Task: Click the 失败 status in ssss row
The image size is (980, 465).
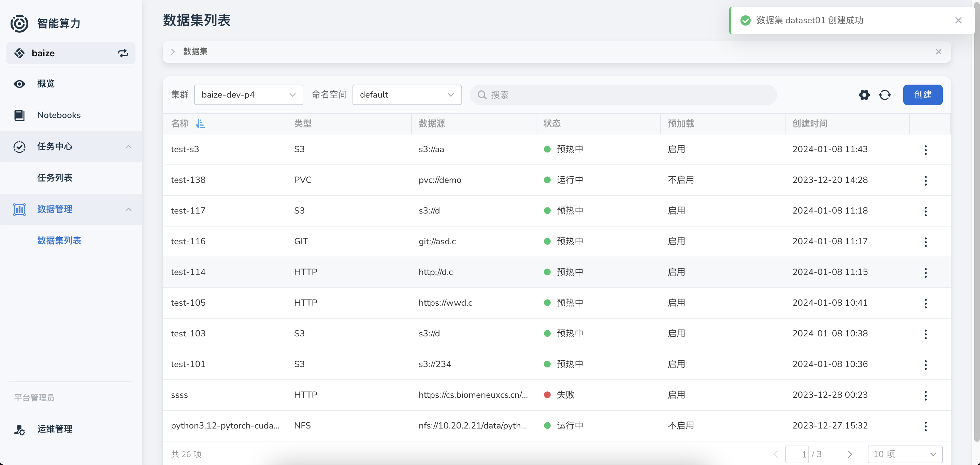Action: tap(565, 395)
